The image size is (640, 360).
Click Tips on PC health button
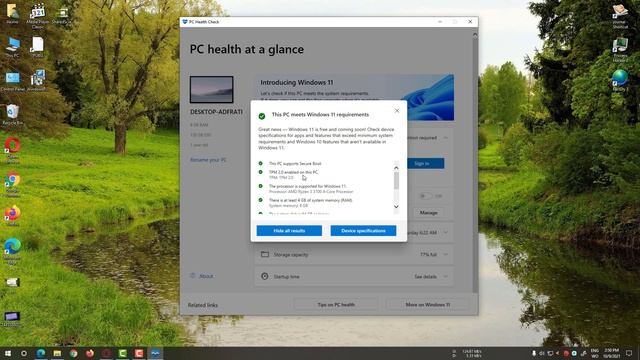pyautogui.click(x=336, y=304)
